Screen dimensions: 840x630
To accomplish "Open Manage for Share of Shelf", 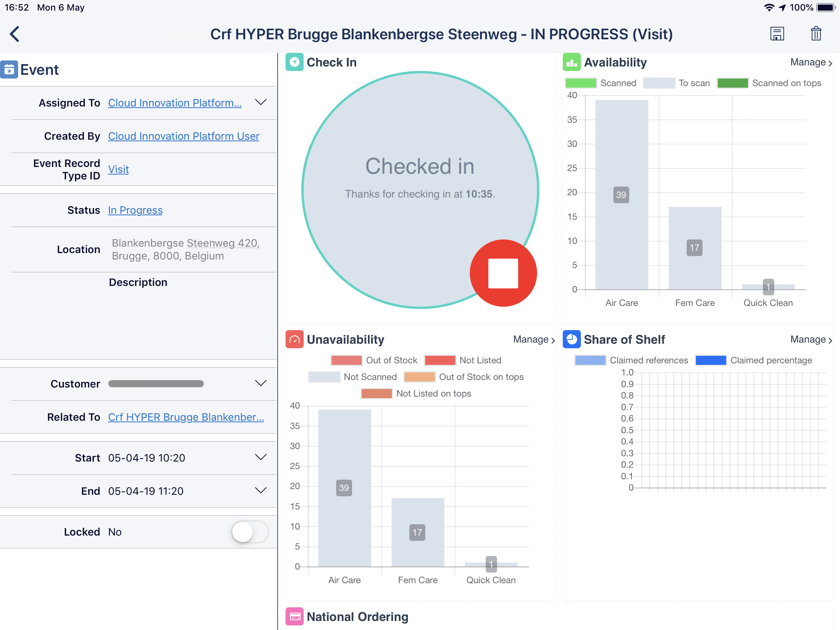I will [x=811, y=340].
